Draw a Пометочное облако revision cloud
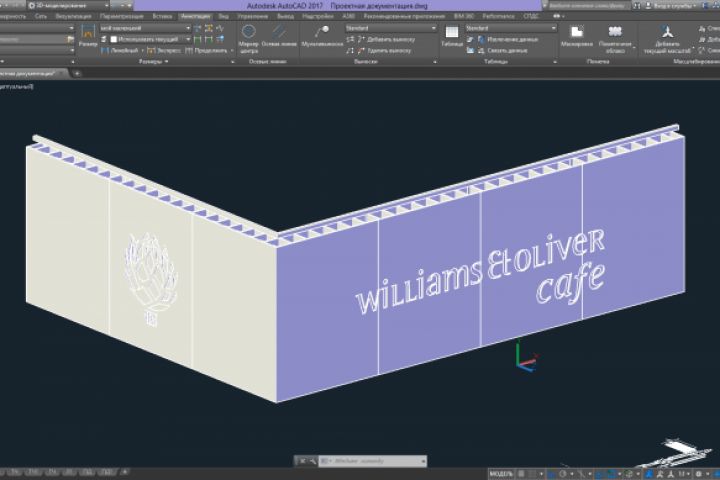 615,39
